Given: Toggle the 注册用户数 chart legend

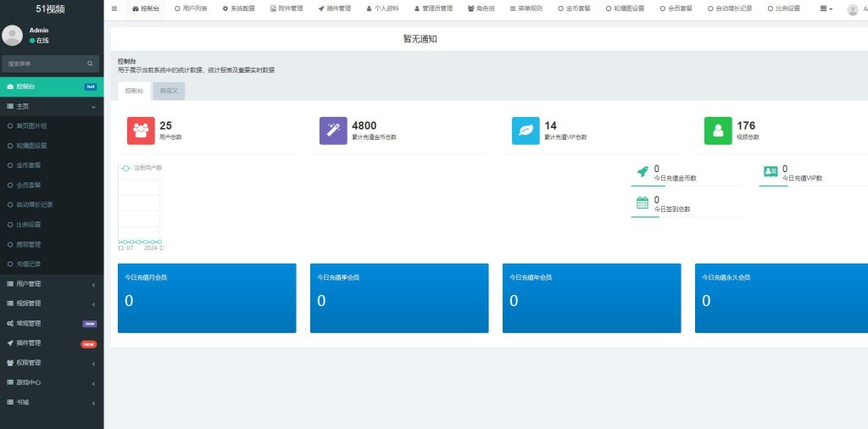Looking at the screenshot, I should [142, 168].
